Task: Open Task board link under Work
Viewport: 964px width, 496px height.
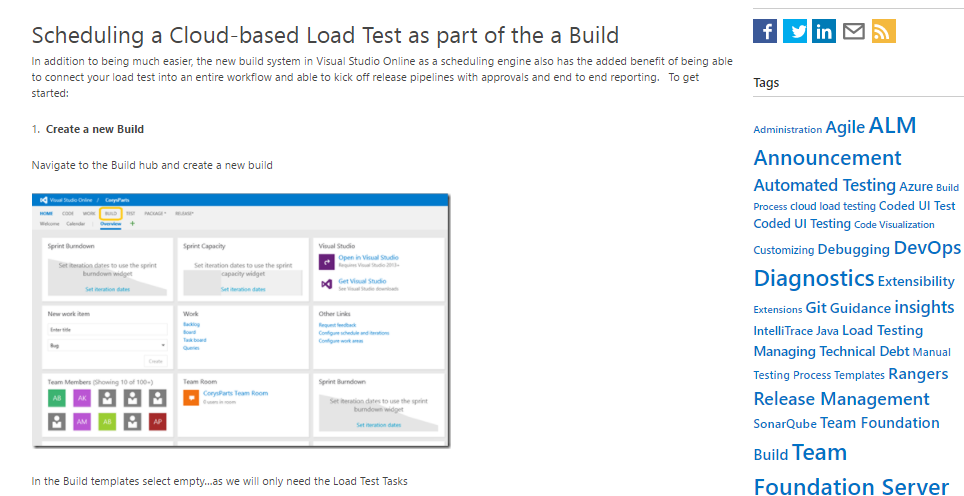Action: pyautogui.click(x=194, y=340)
